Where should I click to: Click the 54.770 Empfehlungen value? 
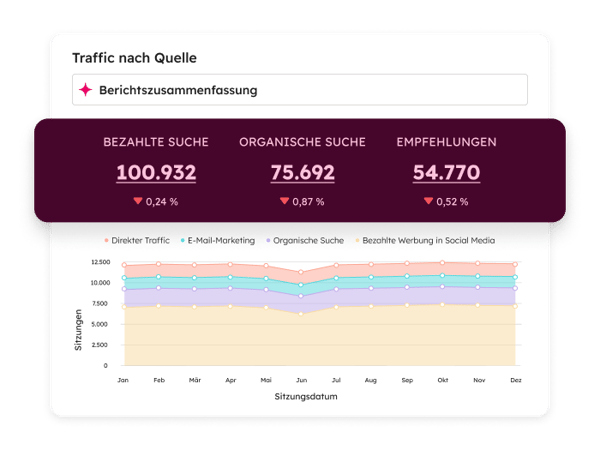pyautogui.click(x=446, y=173)
